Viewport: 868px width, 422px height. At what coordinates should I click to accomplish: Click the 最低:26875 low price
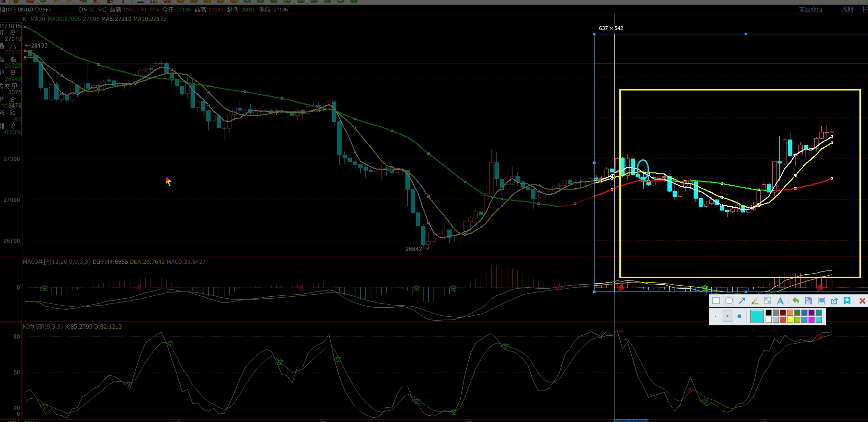pyautogui.click(x=241, y=10)
